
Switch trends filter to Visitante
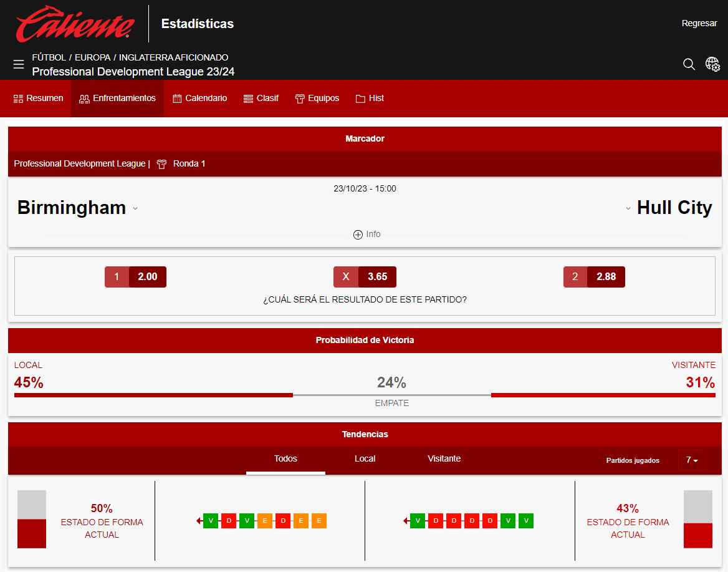(x=444, y=458)
